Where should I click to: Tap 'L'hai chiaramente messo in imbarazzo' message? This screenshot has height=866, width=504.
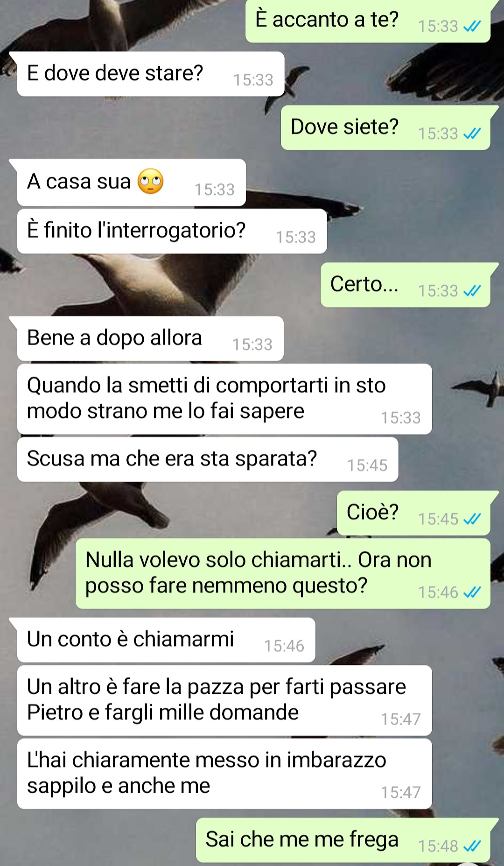(x=224, y=774)
